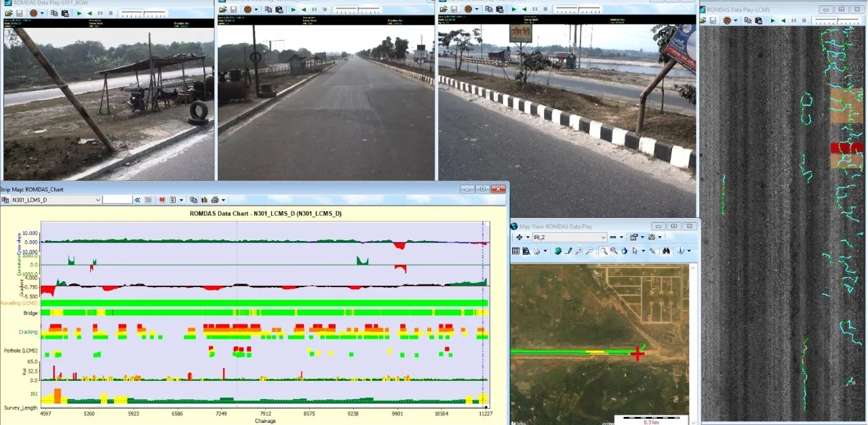Print chart from Strip Map toolbar
The width and height of the screenshot is (868, 425).
click(215, 200)
